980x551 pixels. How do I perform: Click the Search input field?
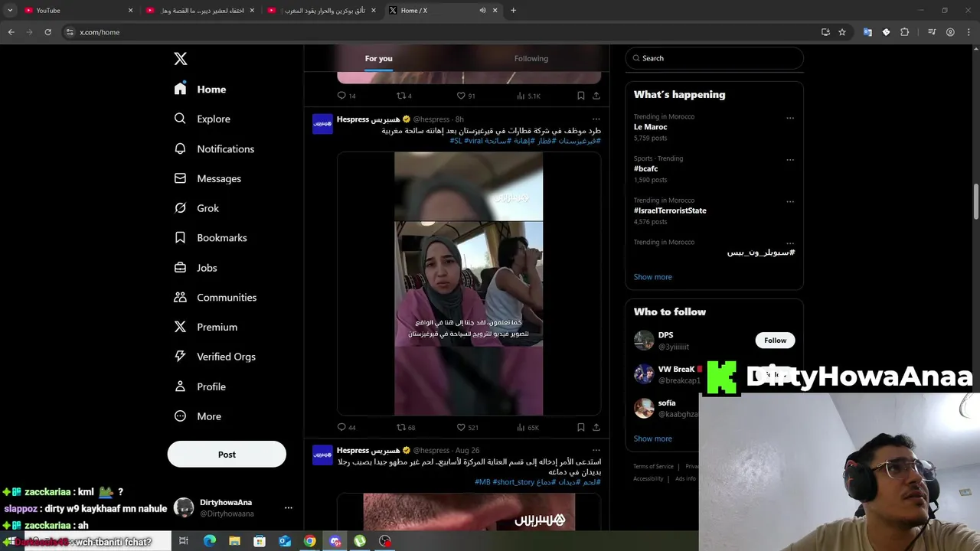point(714,58)
